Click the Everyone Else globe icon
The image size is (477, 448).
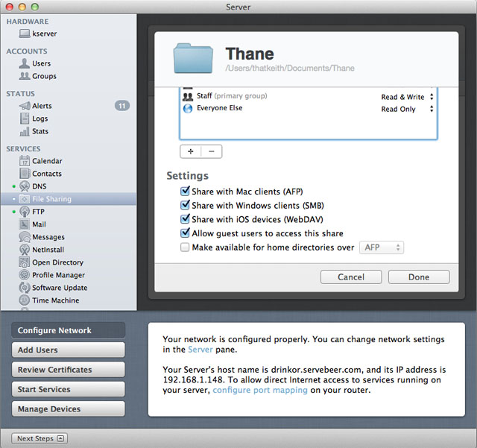[x=188, y=108]
